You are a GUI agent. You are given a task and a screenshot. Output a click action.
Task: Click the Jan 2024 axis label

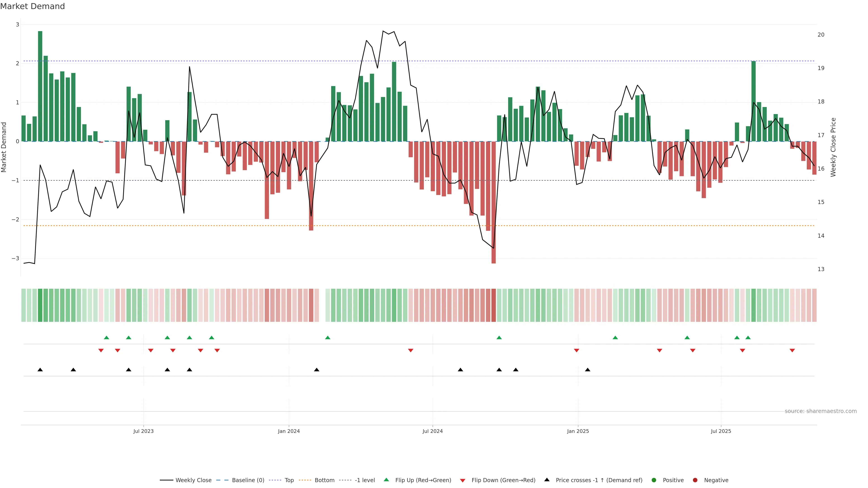pos(289,431)
